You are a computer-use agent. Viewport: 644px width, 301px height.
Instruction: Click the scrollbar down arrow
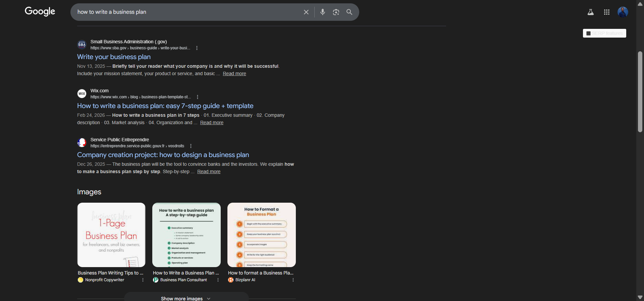click(640, 297)
